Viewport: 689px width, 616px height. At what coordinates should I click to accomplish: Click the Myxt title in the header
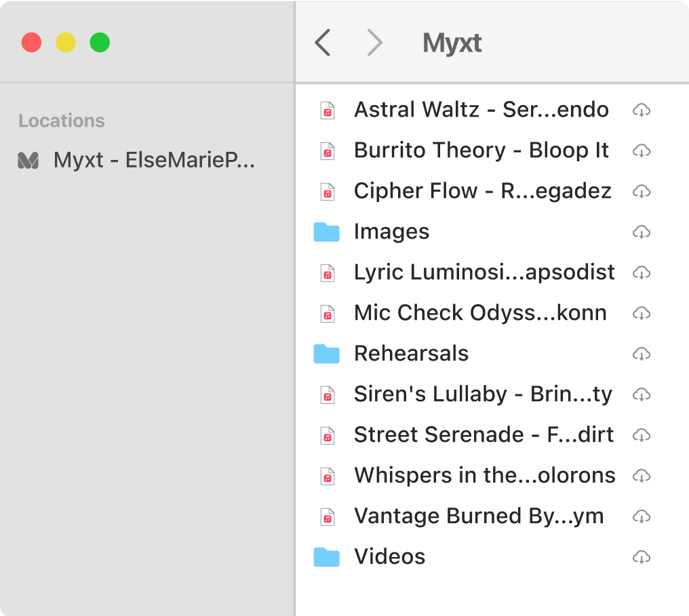tap(452, 42)
